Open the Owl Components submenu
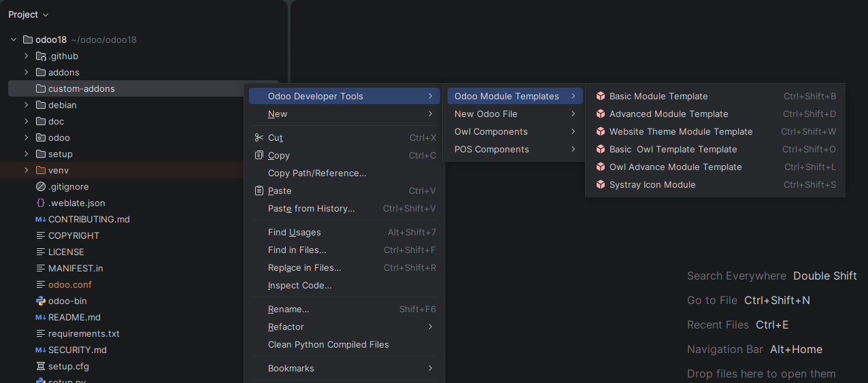 click(x=515, y=131)
